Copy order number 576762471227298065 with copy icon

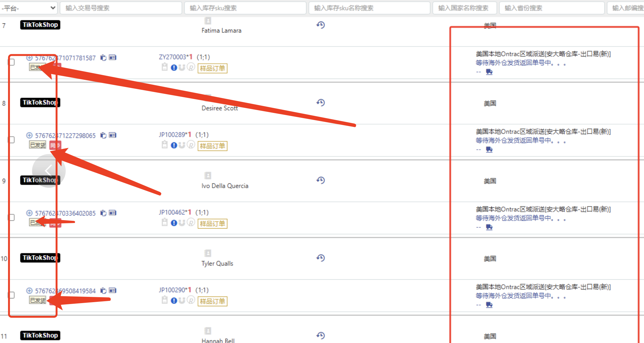coord(103,135)
